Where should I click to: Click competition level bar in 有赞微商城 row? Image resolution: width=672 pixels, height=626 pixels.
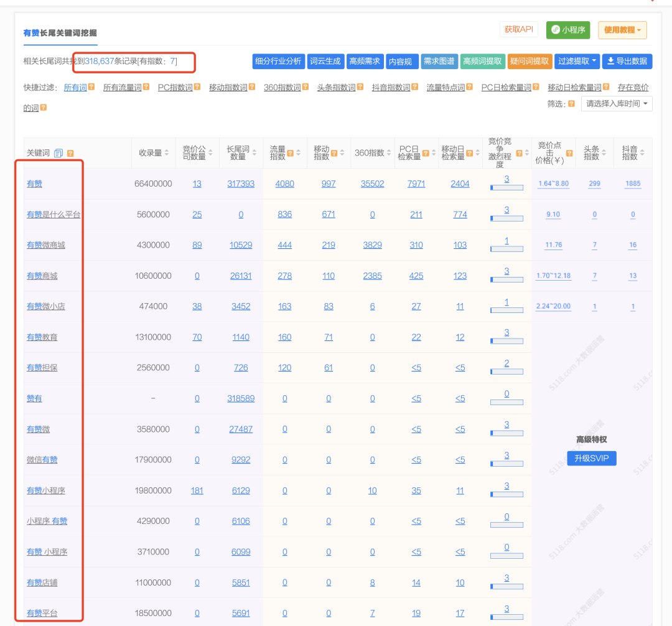(506, 249)
